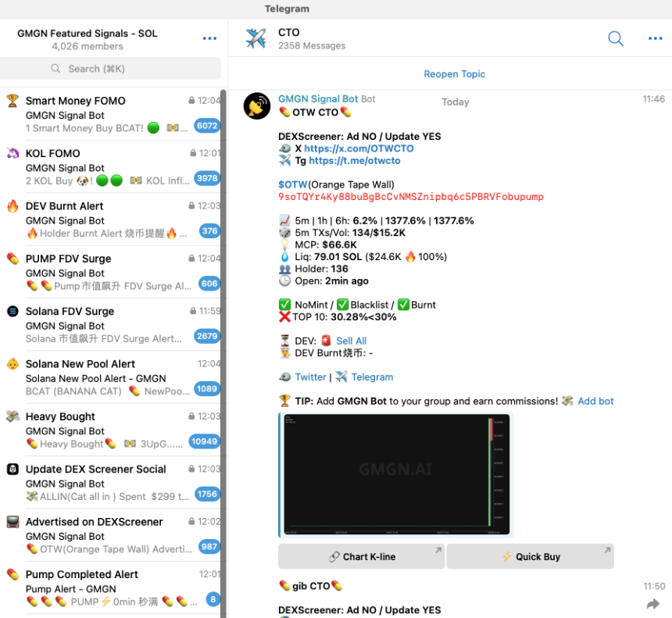The width and height of the screenshot is (672, 618).
Task: Open the Twitter link in message
Action: 310,377
